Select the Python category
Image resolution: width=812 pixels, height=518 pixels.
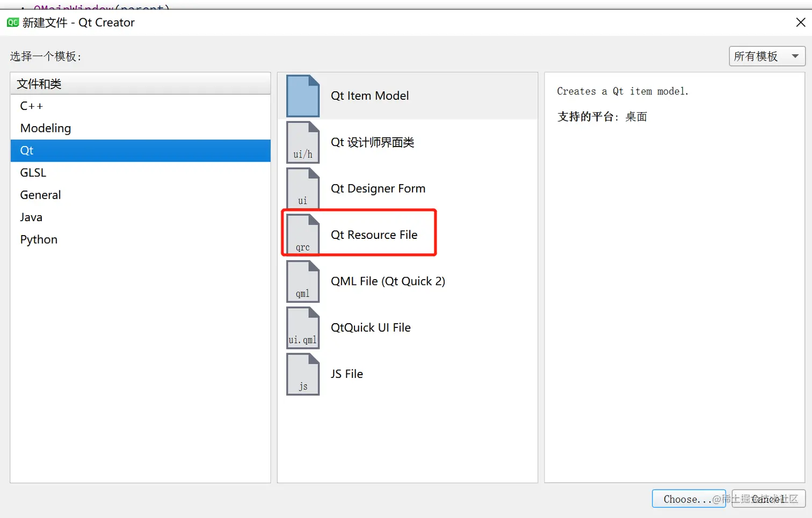141,240
